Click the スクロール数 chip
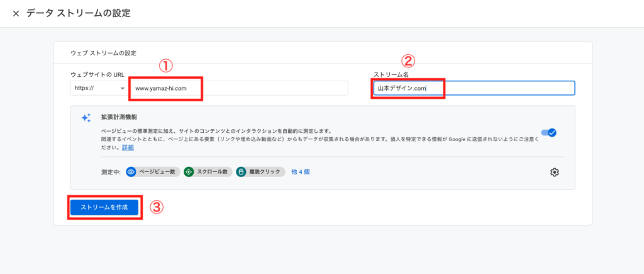 [208, 172]
